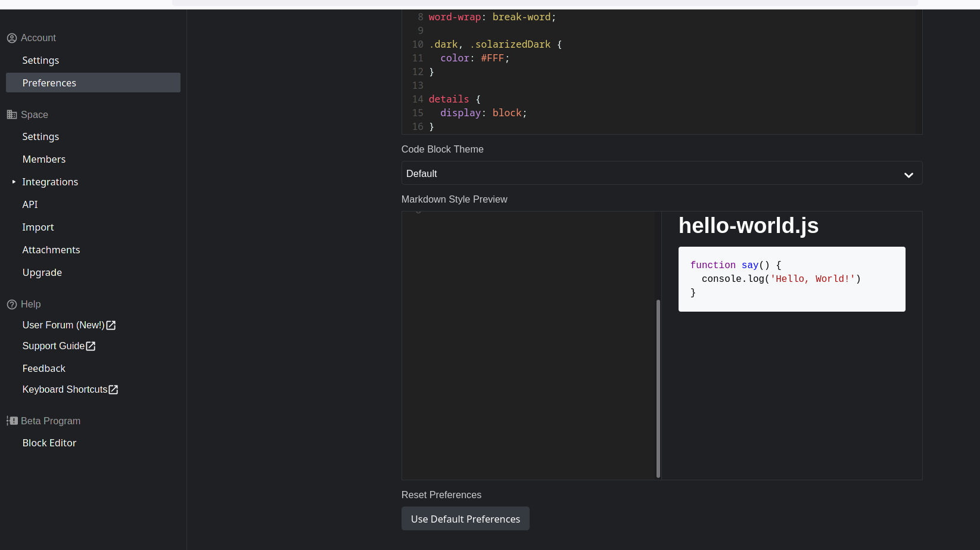Open the Block Editor beta option
The height and width of the screenshot is (550, 980).
49,443
